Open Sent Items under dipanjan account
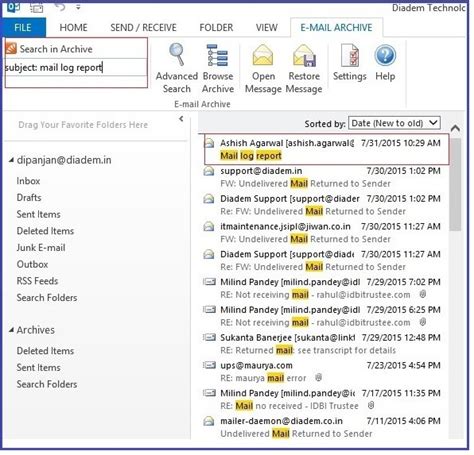The height and width of the screenshot is (455, 474). [39, 214]
